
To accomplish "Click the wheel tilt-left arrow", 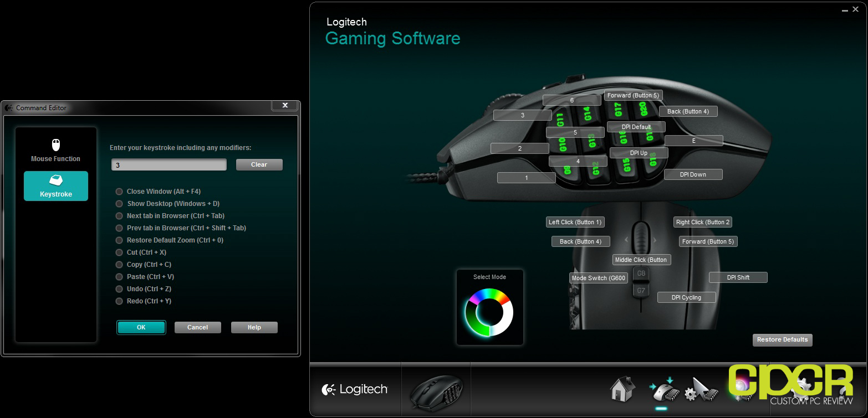I will 627,240.
